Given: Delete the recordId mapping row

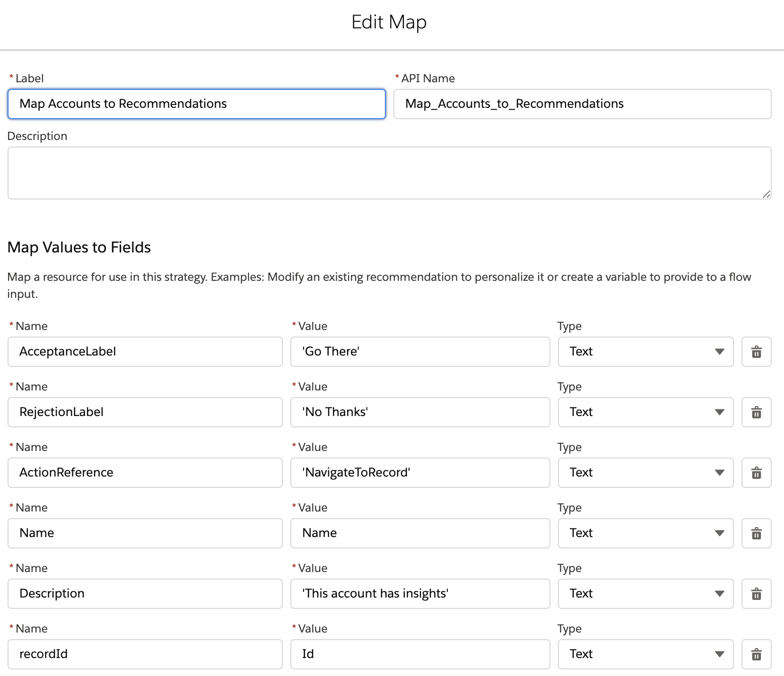Looking at the screenshot, I should tap(756, 654).
